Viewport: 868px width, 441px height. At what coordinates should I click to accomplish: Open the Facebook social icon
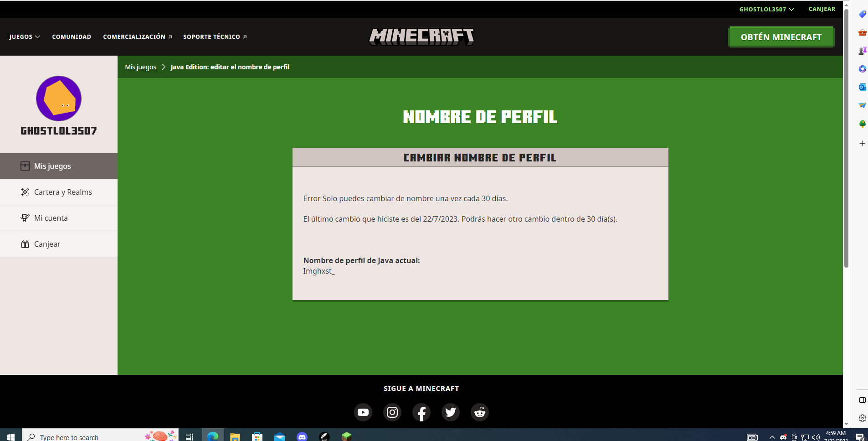(x=421, y=412)
